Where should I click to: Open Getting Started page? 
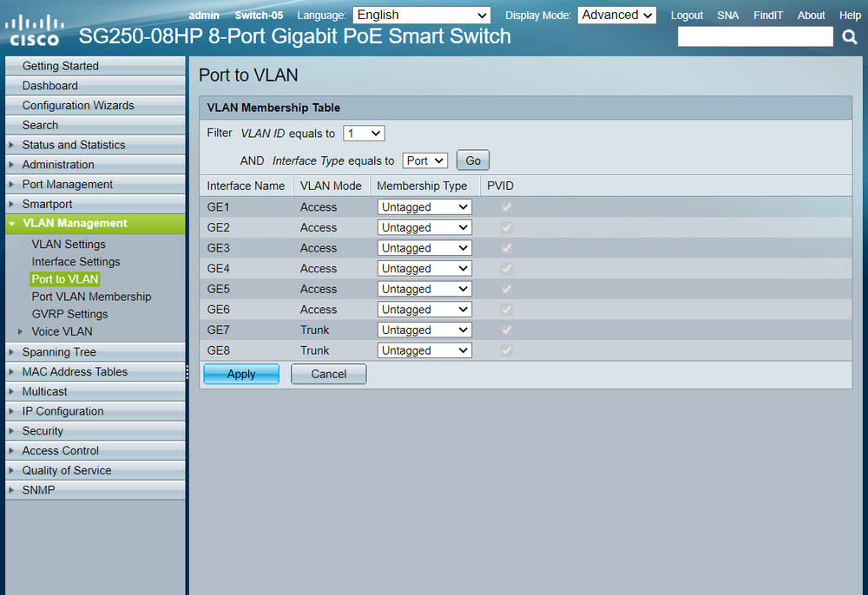click(x=95, y=66)
